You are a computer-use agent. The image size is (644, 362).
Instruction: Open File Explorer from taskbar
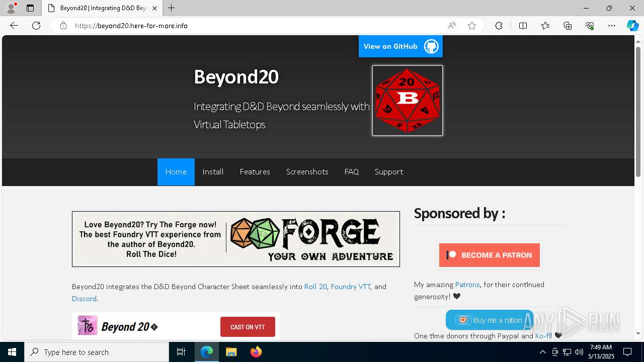[231, 352]
